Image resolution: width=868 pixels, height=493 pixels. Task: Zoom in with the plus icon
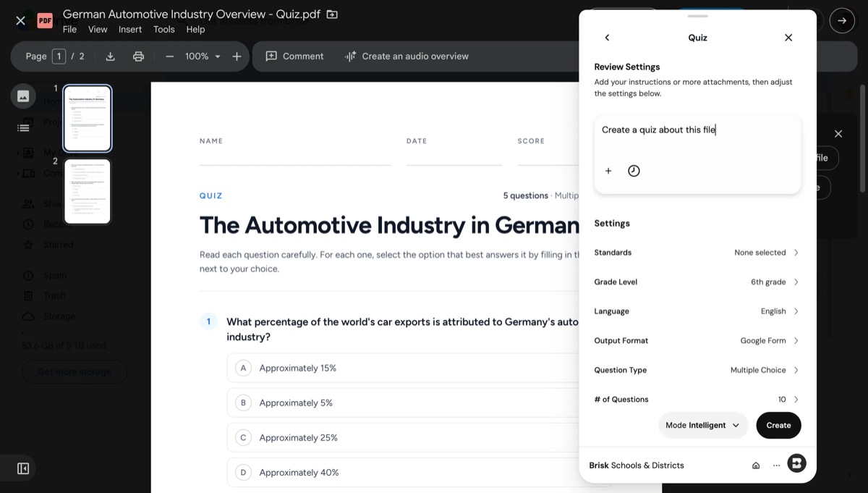coord(237,56)
